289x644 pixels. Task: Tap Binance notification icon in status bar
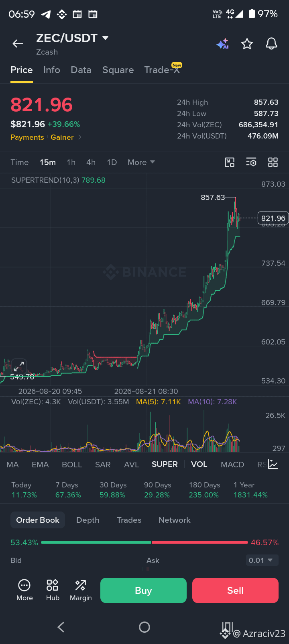[61, 14]
